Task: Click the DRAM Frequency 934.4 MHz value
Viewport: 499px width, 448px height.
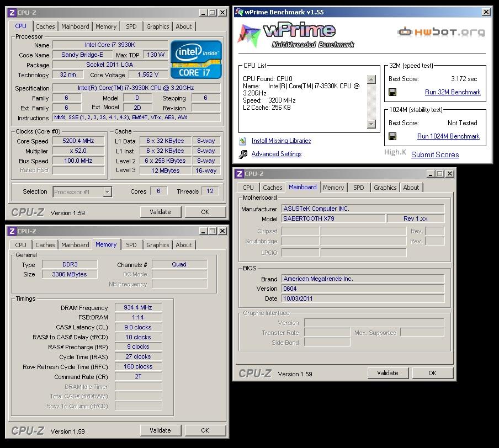Action: tap(138, 307)
